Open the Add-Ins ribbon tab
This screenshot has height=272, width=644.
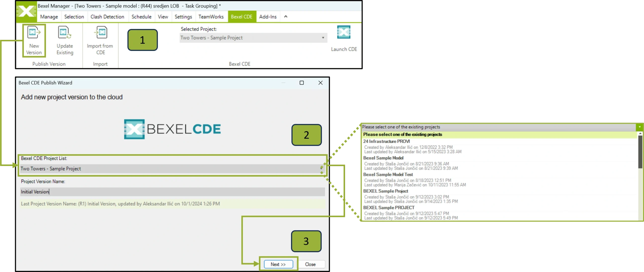tap(268, 17)
